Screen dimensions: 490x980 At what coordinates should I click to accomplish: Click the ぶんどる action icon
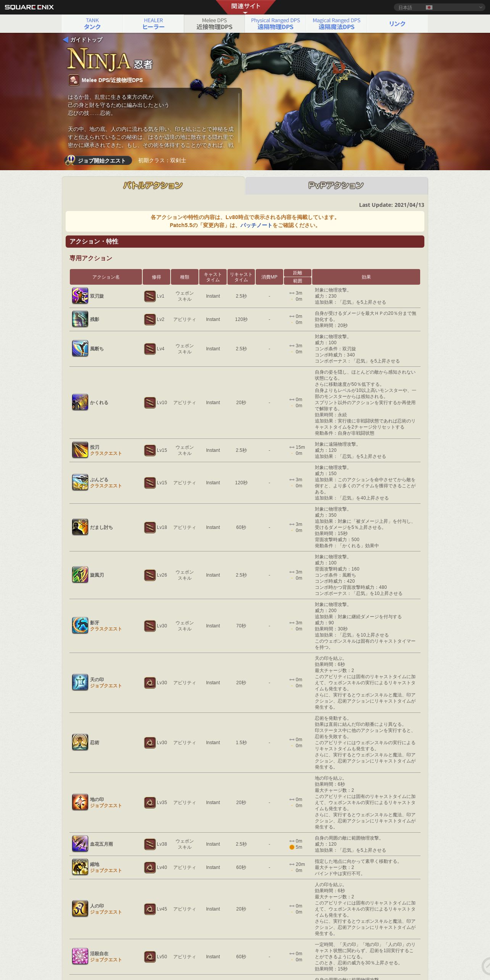pyautogui.click(x=80, y=482)
